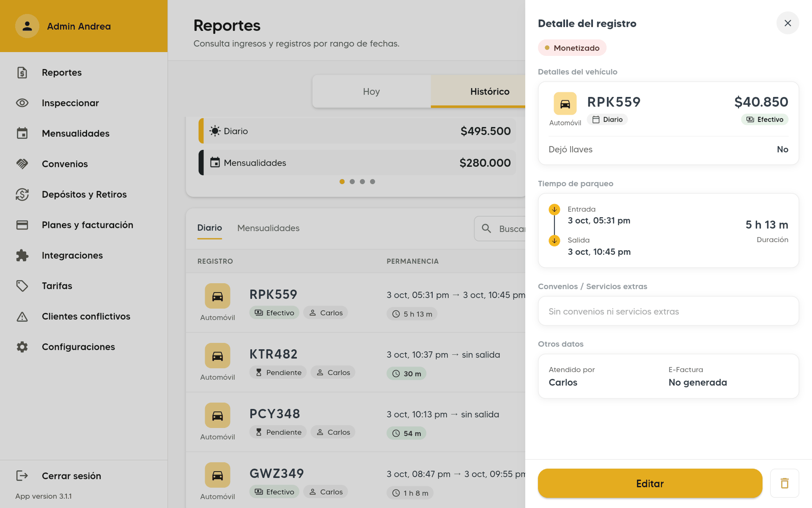
Task: Open Clientes conflictivos warning icon
Action: point(22,316)
